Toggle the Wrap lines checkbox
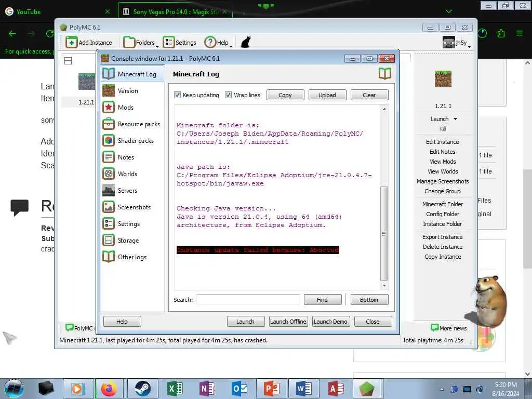The height and width of the screenshot is (399, 532). point(229,95)
